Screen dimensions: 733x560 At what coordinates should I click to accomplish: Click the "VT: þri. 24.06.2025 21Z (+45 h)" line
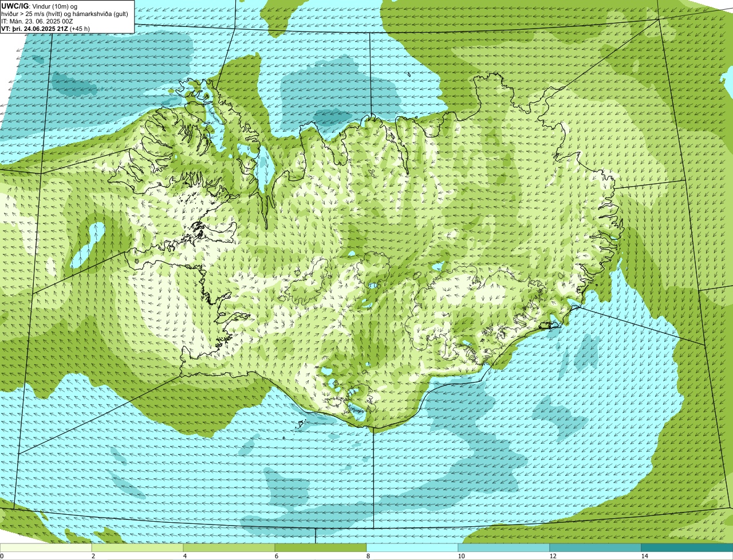[x=46, y=29]
